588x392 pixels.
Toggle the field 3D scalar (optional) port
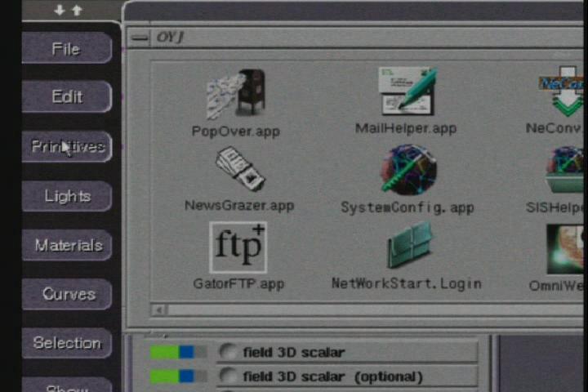[228, 376]
